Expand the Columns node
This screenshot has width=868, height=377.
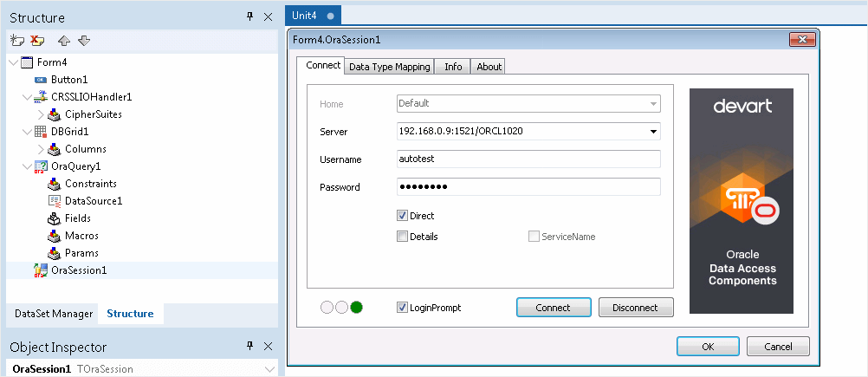(41, 149)
